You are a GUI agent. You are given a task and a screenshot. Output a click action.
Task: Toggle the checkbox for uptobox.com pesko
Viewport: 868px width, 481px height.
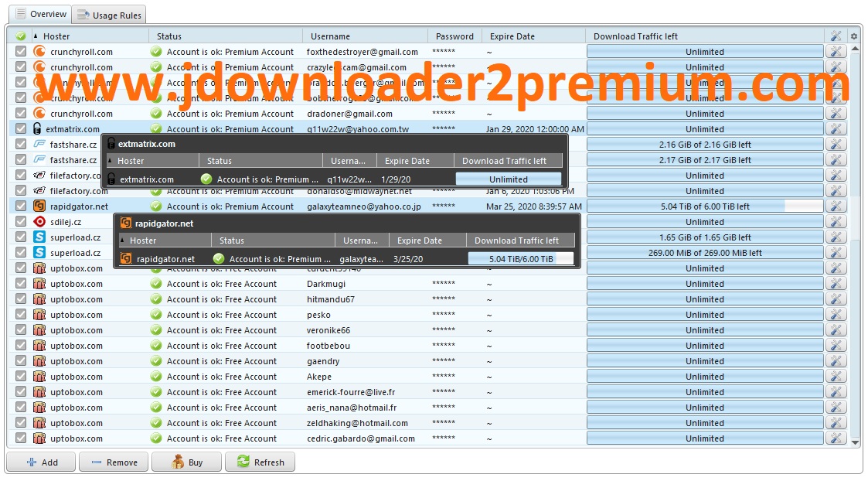pyautogui.click(x=20, y=315)
